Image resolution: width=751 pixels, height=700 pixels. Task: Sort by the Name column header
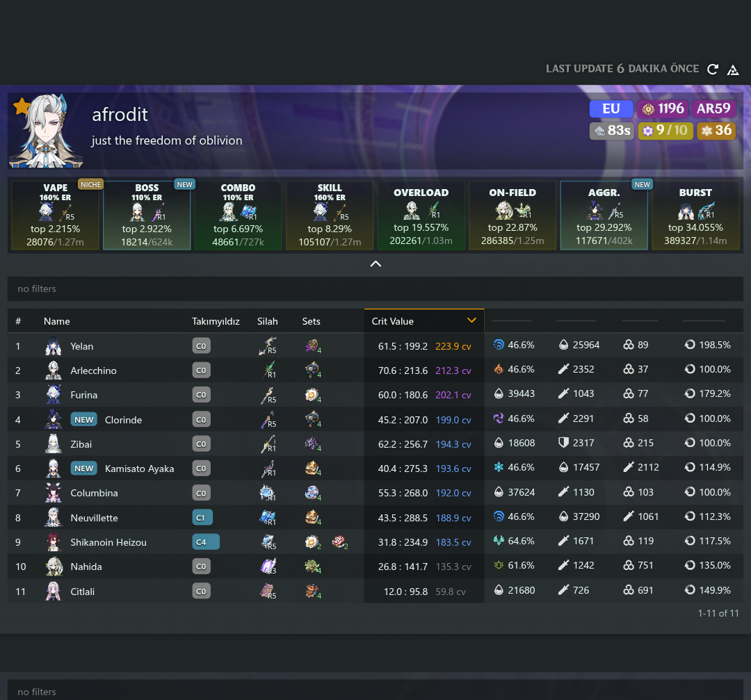click(56, 321)
